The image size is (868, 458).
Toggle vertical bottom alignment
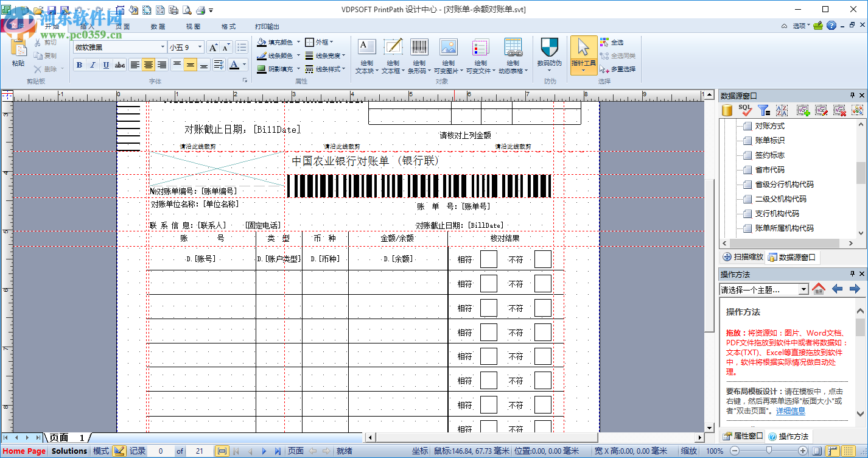pos(204,65)
